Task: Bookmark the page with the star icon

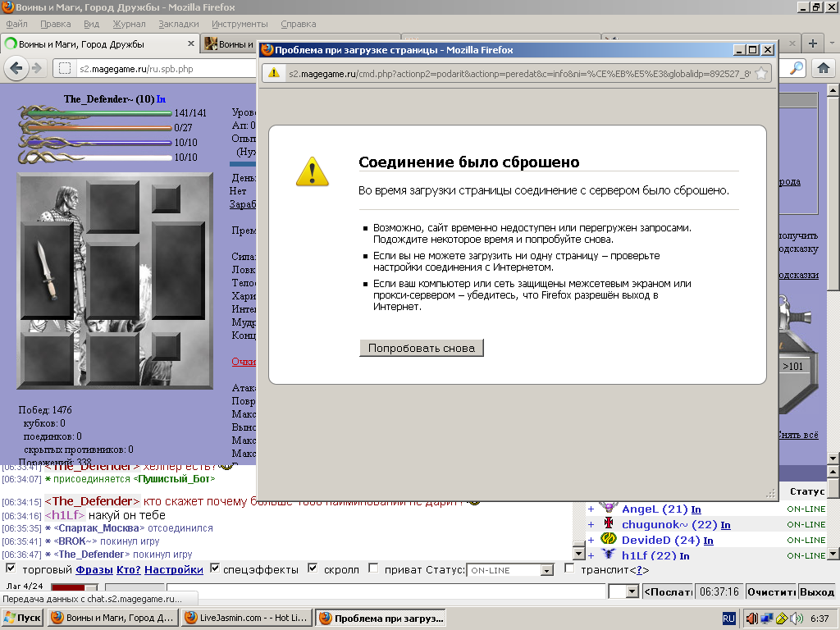Action: [x=760, y=73]
